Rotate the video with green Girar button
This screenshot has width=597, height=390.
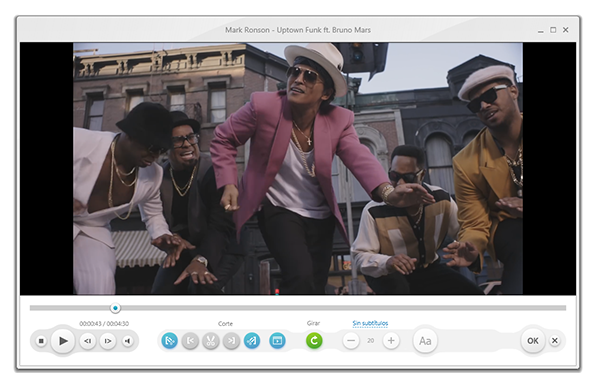coord(314,340)
